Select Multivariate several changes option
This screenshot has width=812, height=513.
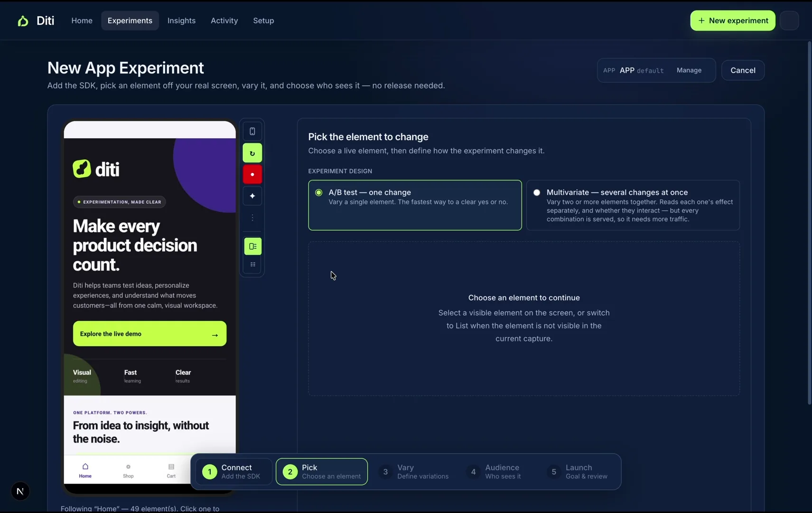633,205
